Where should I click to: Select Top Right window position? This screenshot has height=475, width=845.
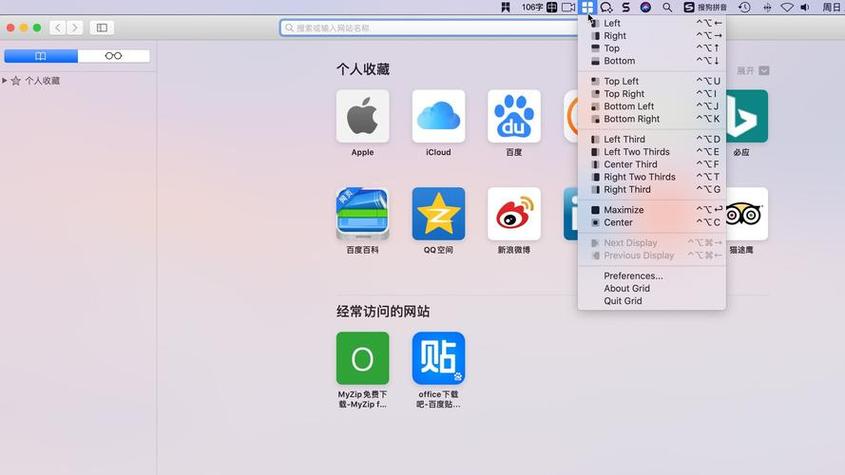(652, 94)
